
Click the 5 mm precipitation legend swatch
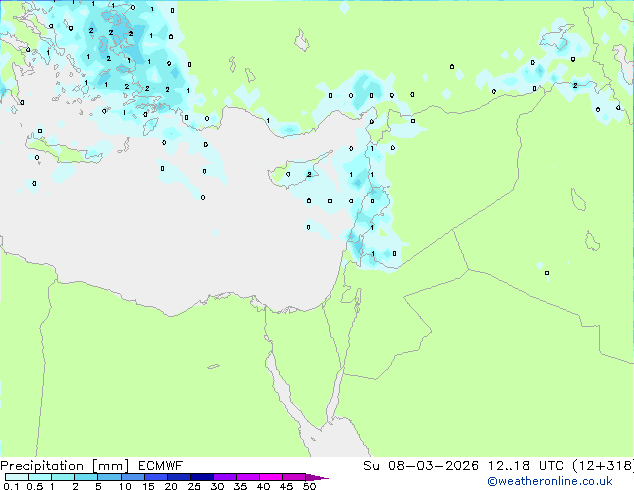pyautogui.click(x=109, y=477)
